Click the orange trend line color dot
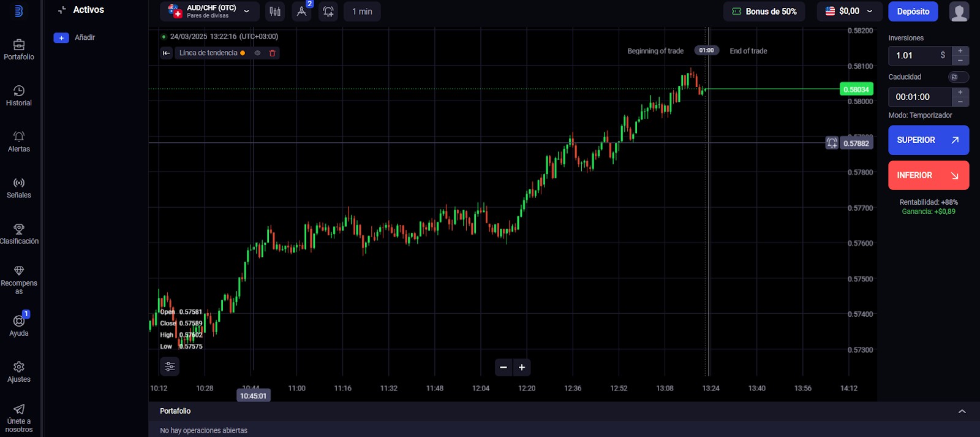Viewport: 980px width, 437px height. tap(243, 53)
